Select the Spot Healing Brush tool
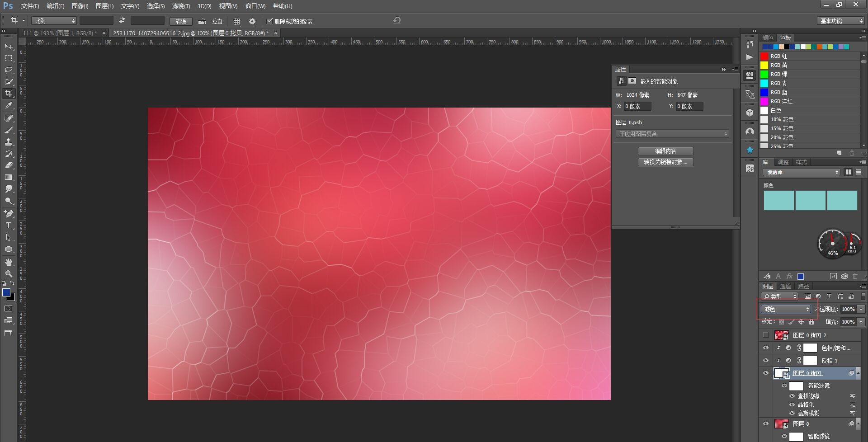This screenshot has height=442, width=868. (9, 118)
